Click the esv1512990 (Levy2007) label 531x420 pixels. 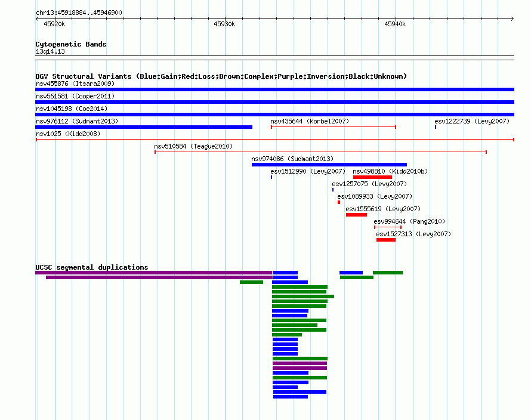pos(308,171)
